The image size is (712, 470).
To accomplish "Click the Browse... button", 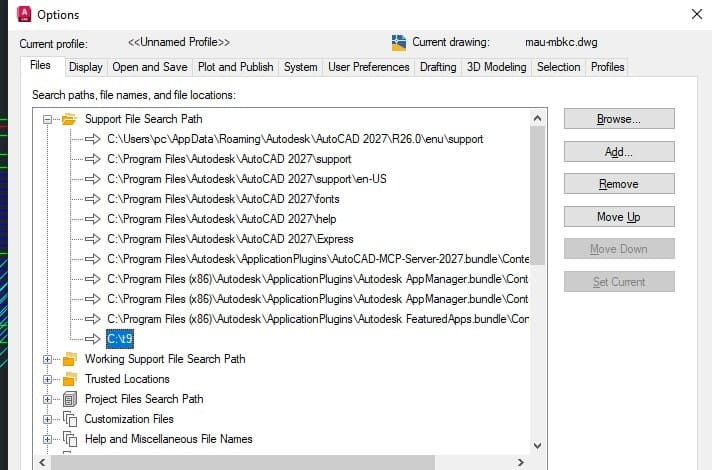I will pos(619,119).
